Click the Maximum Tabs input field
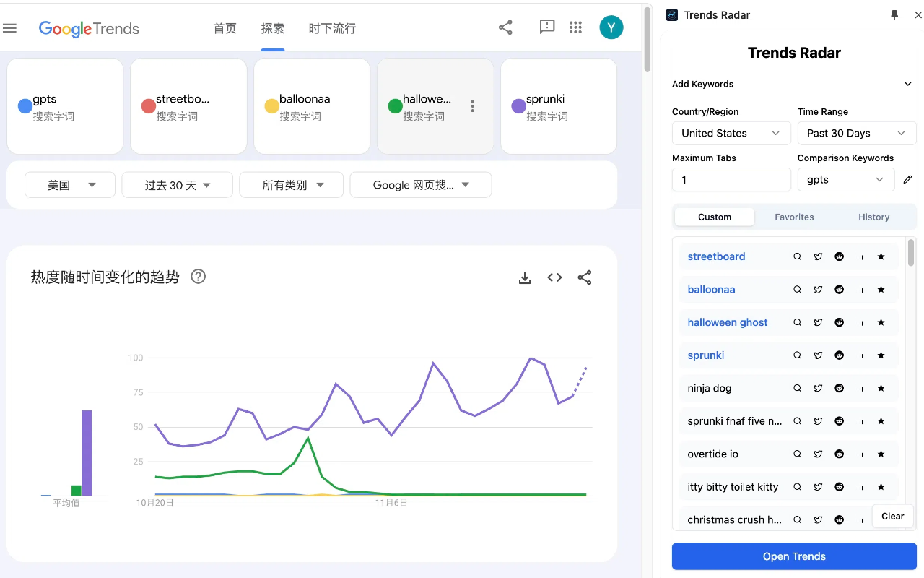Screen dimensions: 924x578 [731, 179]
